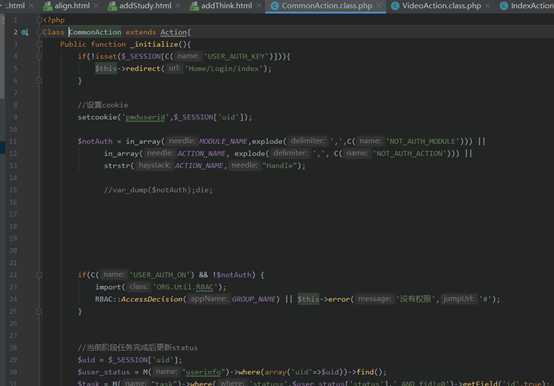
Task: Click the underlined Action parent class
Action: coord(173,32)
